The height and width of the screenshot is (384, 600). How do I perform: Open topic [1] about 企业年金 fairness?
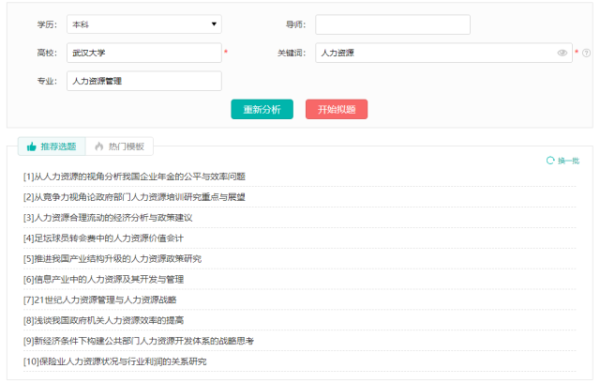pos(134,176)
